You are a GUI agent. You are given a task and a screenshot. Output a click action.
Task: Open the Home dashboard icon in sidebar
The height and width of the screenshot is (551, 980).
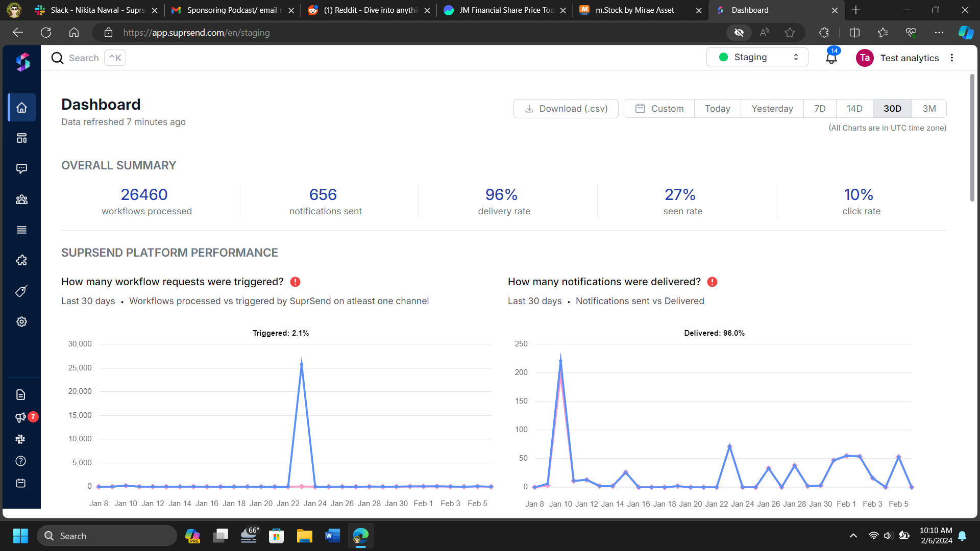(21, 108)
